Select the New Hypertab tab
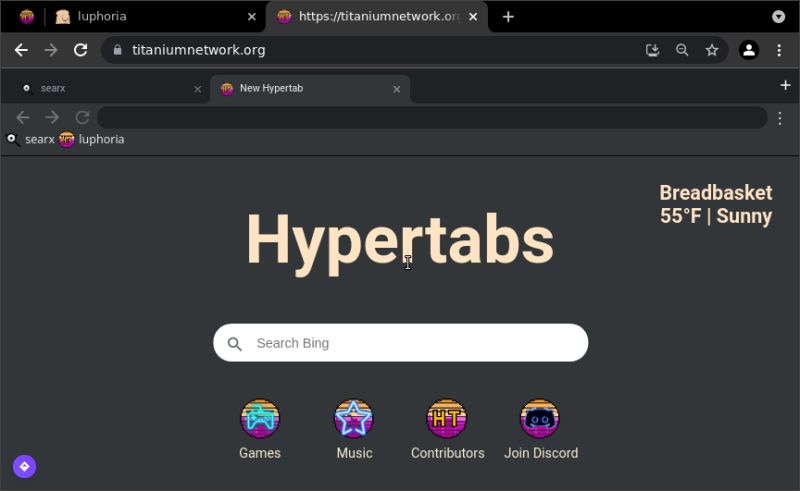The height and width of the screenshot is (491, 800). pos(310,89)
